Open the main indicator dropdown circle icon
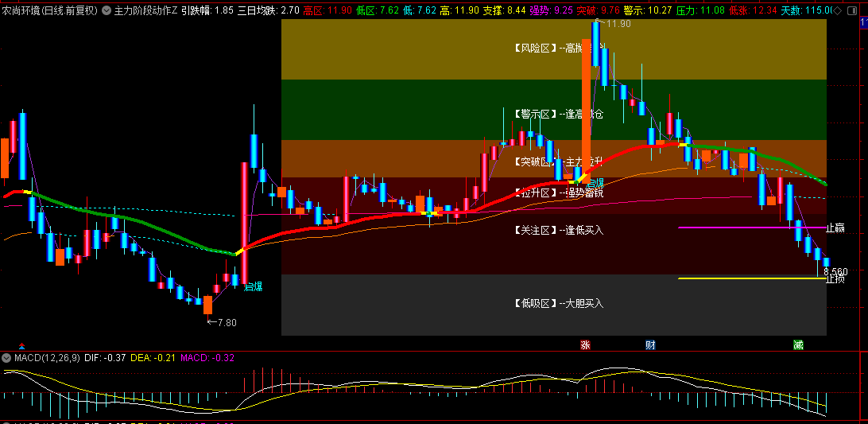 107,10
